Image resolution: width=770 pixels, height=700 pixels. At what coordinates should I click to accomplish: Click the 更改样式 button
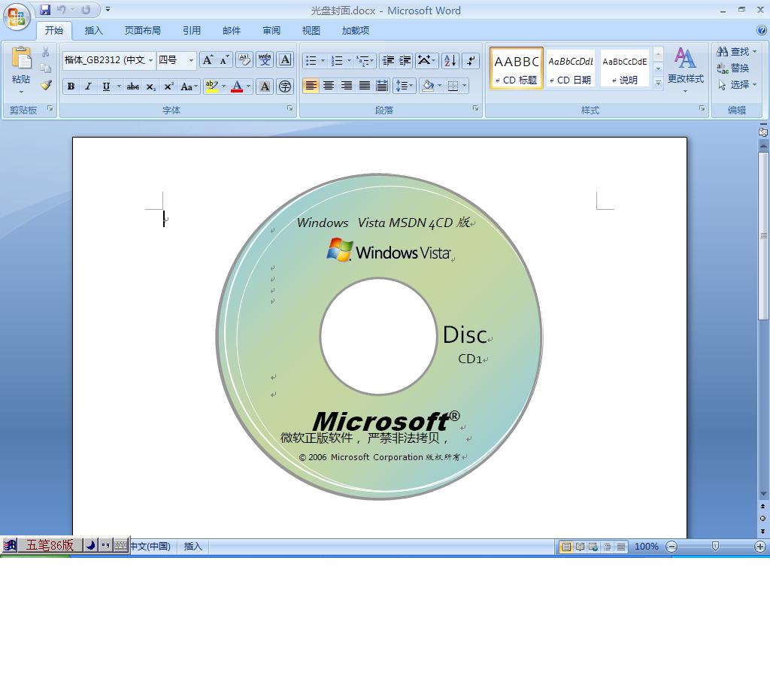[x=685, y=68]
